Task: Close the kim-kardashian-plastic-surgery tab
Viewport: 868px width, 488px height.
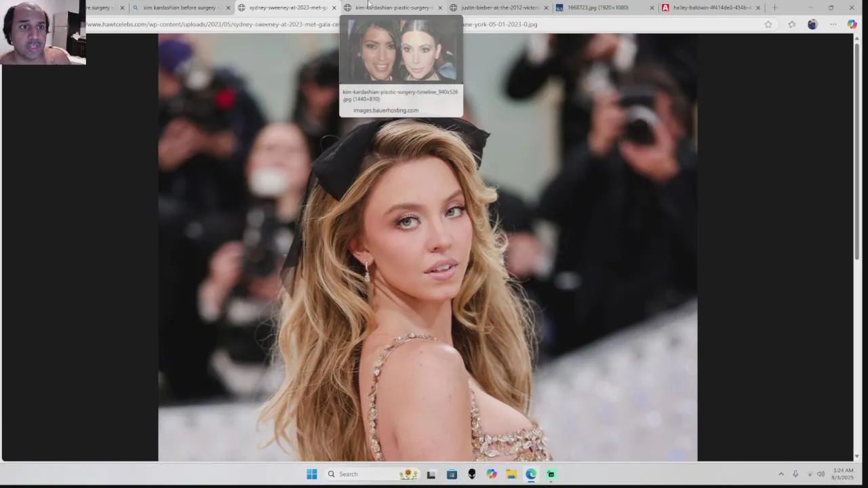Action: (x=440, y=8)
